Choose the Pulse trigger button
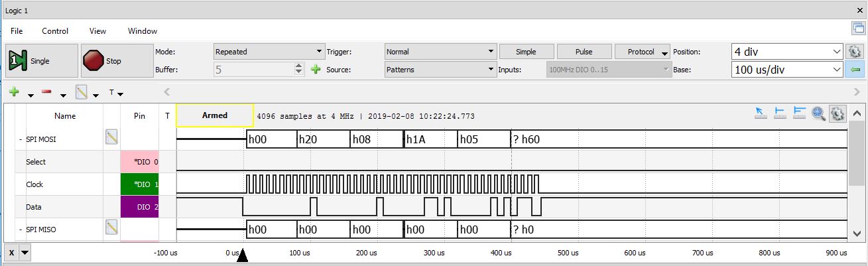 pos(584,52)
